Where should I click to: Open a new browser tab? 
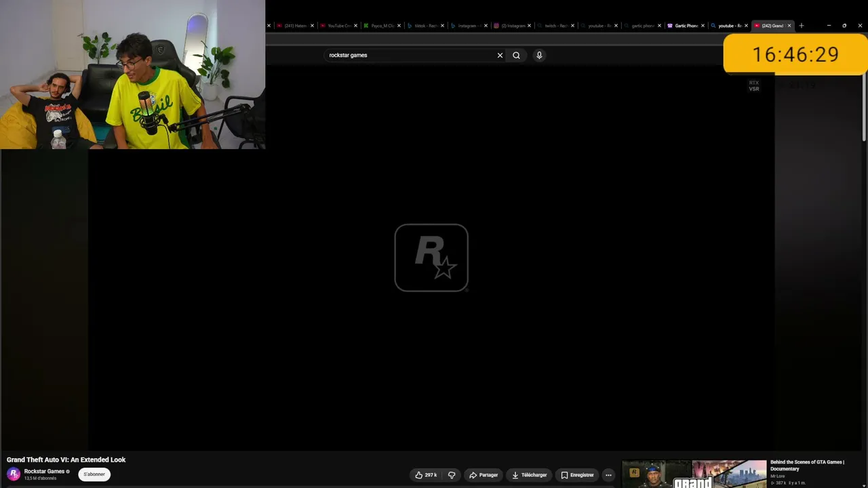(801, 26)
